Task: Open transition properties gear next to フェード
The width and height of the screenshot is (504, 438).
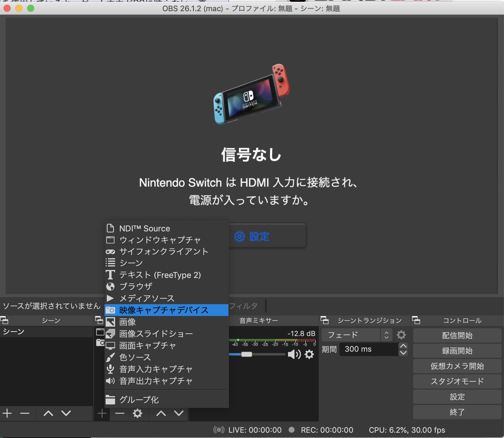Action: pyautogui.click(x=401, y=335)
